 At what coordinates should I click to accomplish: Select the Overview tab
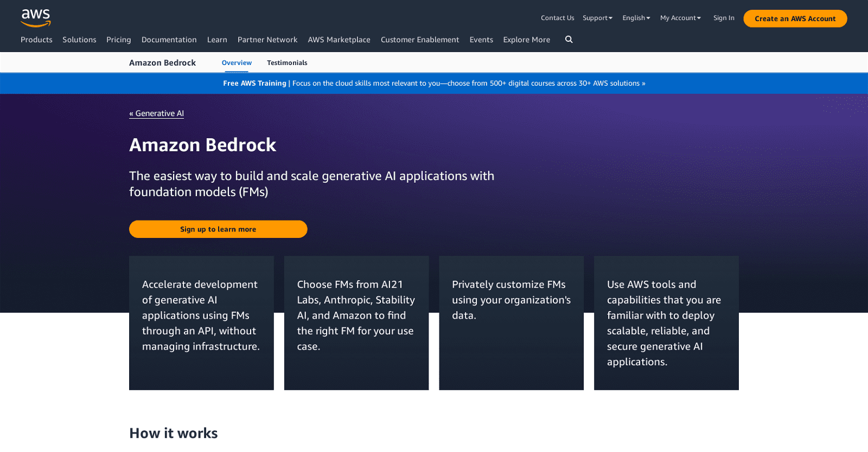pyautogui.click(x=237, y=63)
